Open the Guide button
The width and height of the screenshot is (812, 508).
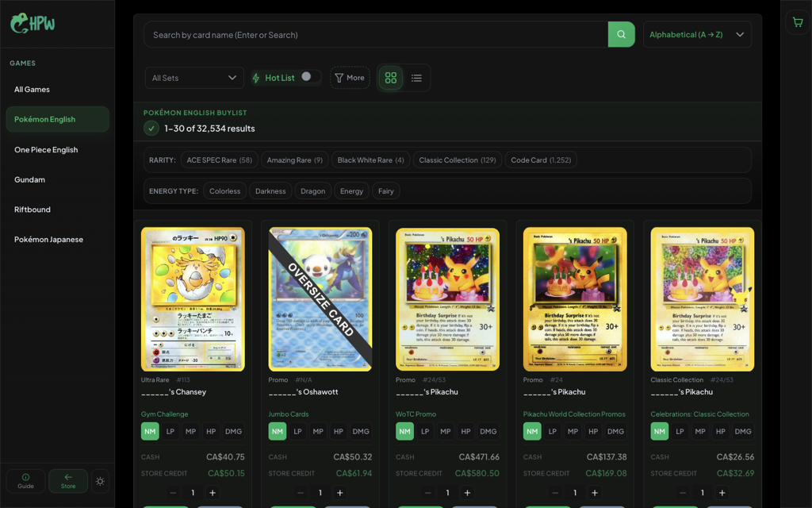(x=25, y=482)
